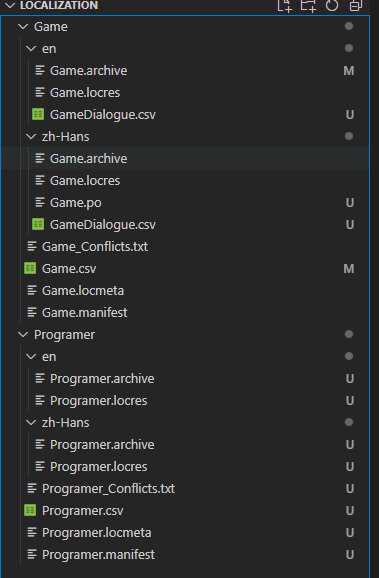The image size is (379, 578).
Task: Refresh the explorer with the circular arrow icon
Action: [x=332, y=5]
